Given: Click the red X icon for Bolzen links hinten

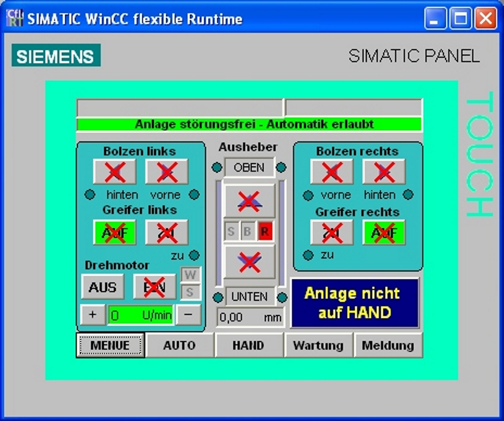Looking at the screenshot, I should point(115,172).
